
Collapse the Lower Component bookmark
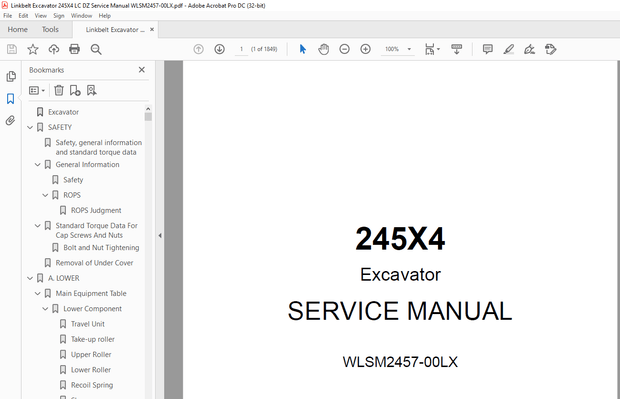pos(45,308)
